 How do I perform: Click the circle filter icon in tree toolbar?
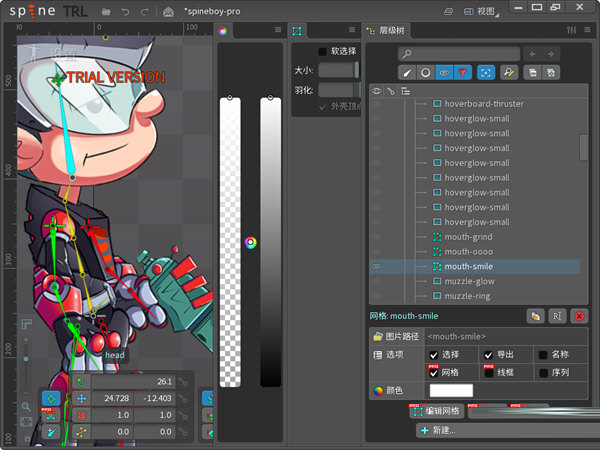point(426,73)
